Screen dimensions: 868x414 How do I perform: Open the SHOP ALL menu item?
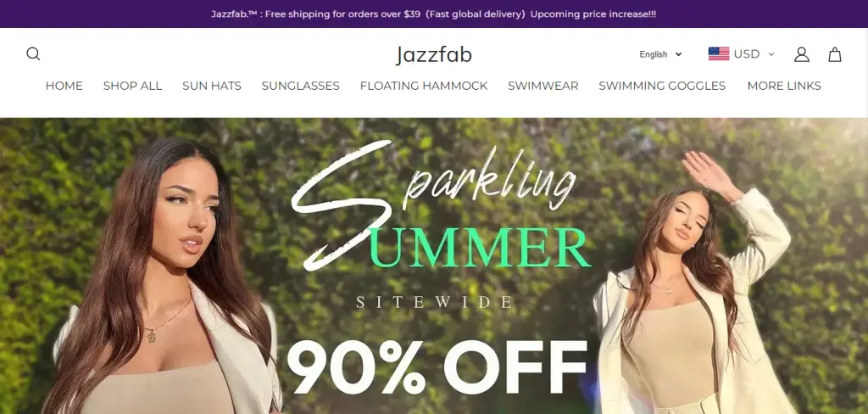click(132, 86)
